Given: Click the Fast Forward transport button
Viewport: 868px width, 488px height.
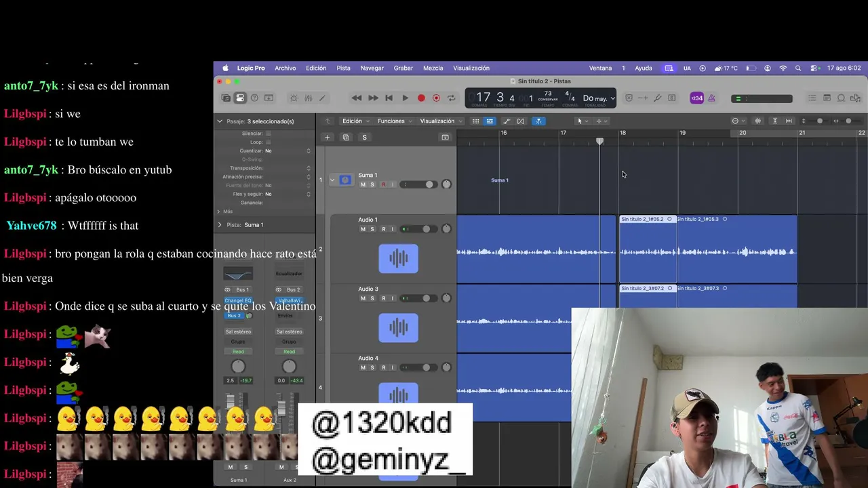Looking at the screenshot, I should [x=373, y=98].
